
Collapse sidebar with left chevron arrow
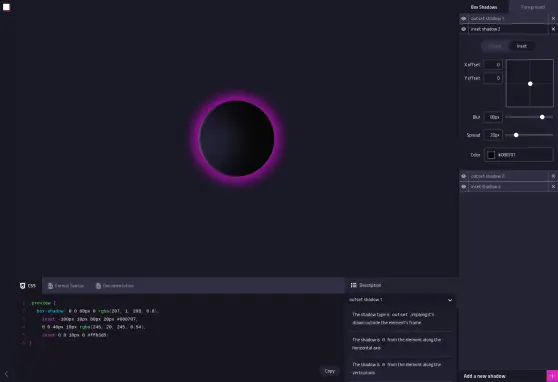(x=6, y=374)
